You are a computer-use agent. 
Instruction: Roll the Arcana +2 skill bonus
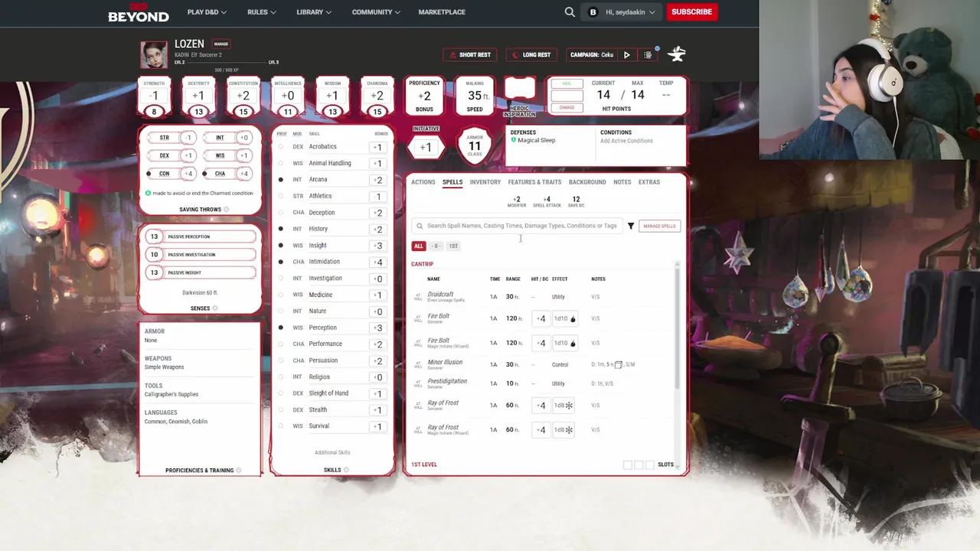pos(377,180)
